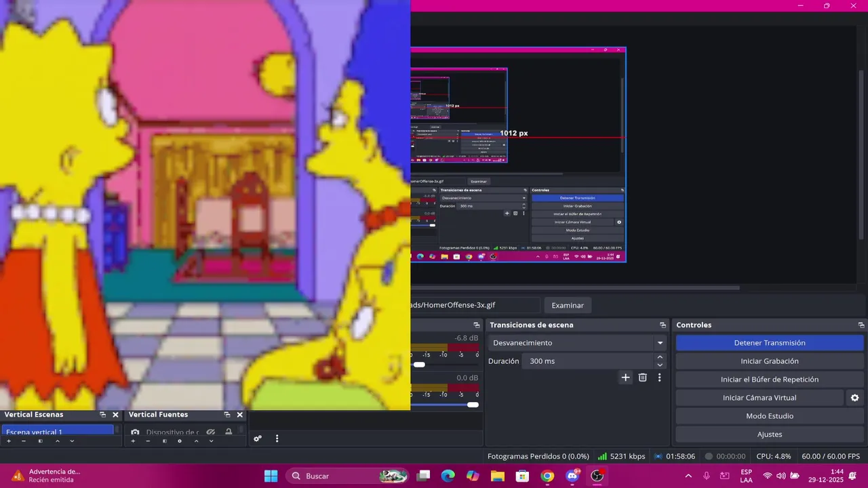Image resolution: width=868 pixels, height=488 pixels.
Task: Open the properties gear in Vertical Fuentes toolbar
Action: point(180,441)
